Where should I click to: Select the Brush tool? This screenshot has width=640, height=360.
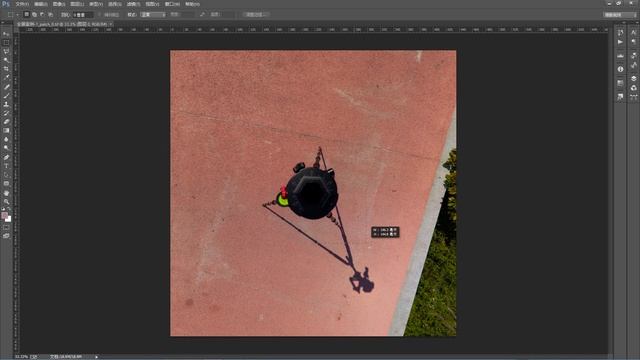pyautogui.click(x=6, y=95)
